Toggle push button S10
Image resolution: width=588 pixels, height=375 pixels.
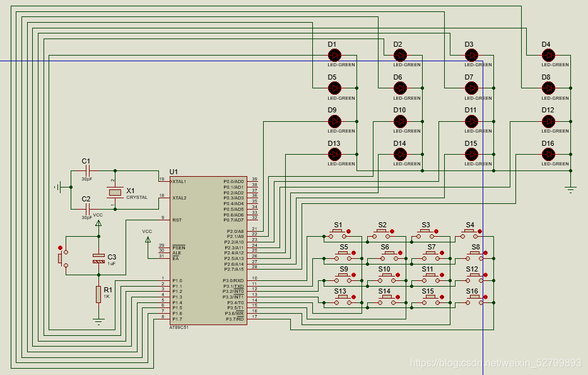point(388,278)
